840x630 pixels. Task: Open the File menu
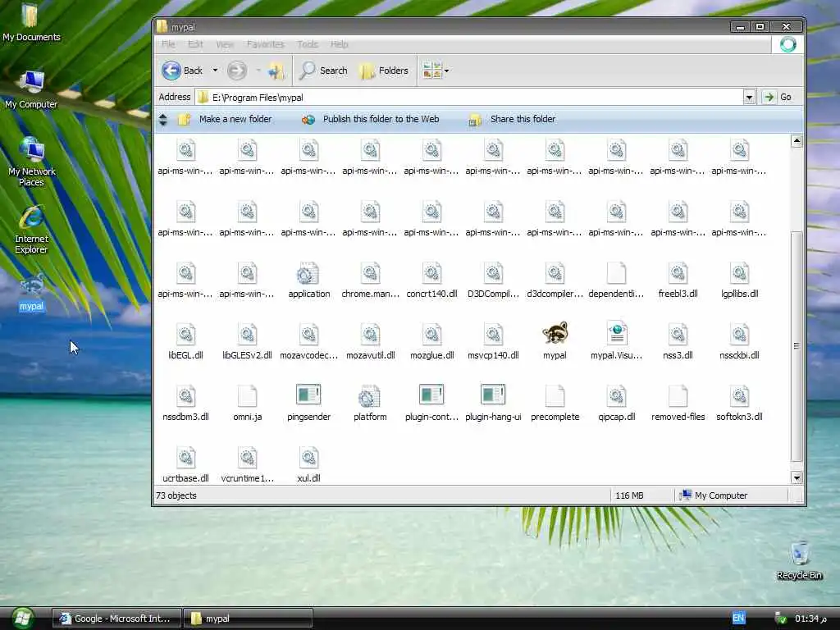(x=168, y=44)
